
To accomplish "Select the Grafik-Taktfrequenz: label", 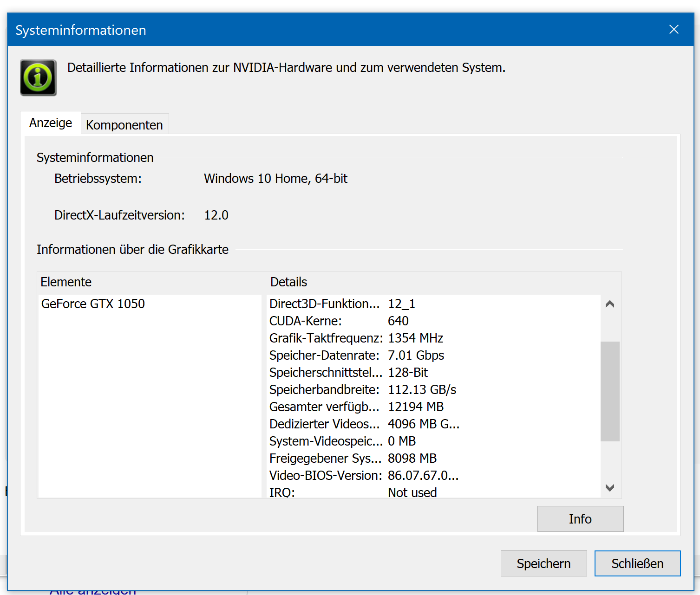I will point(326,338).
